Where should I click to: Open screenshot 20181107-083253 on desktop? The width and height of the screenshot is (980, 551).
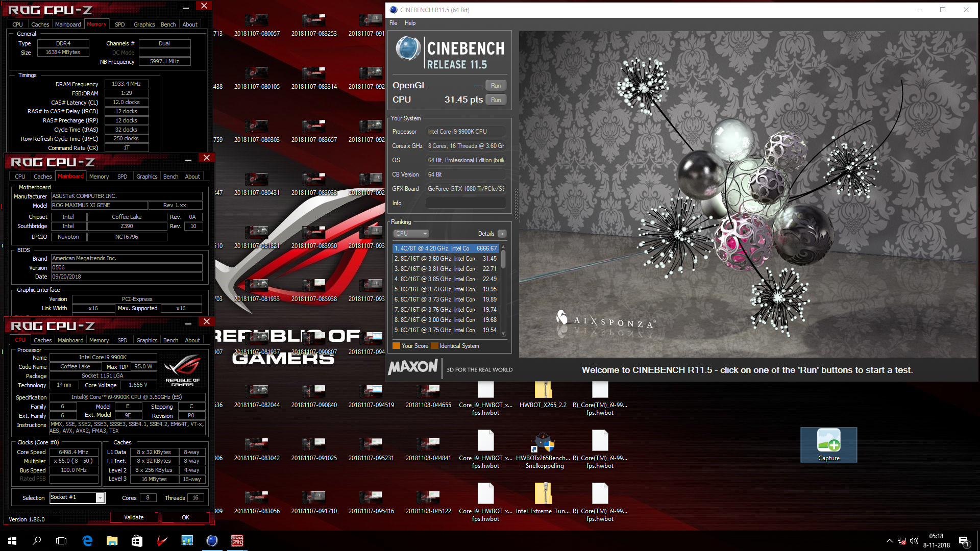click(314, 26)
